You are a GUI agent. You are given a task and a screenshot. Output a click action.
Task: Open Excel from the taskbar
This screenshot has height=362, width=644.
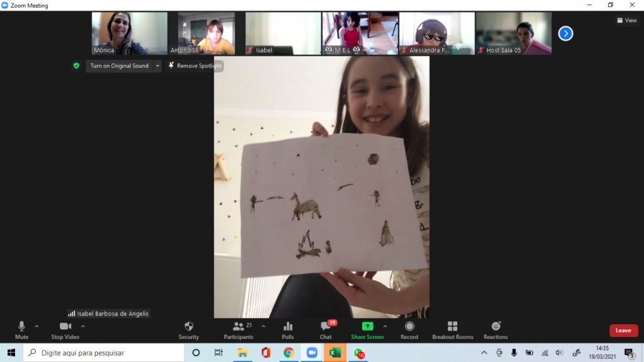[335, 353]
